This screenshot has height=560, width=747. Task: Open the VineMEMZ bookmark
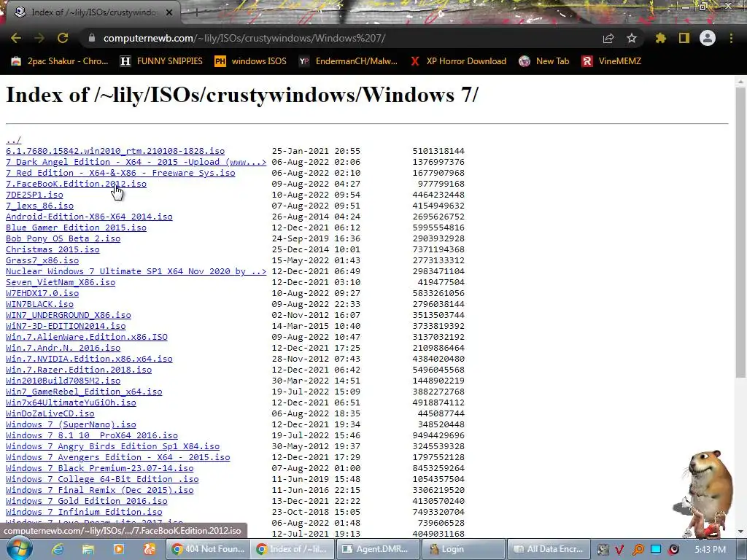(612, 61)
